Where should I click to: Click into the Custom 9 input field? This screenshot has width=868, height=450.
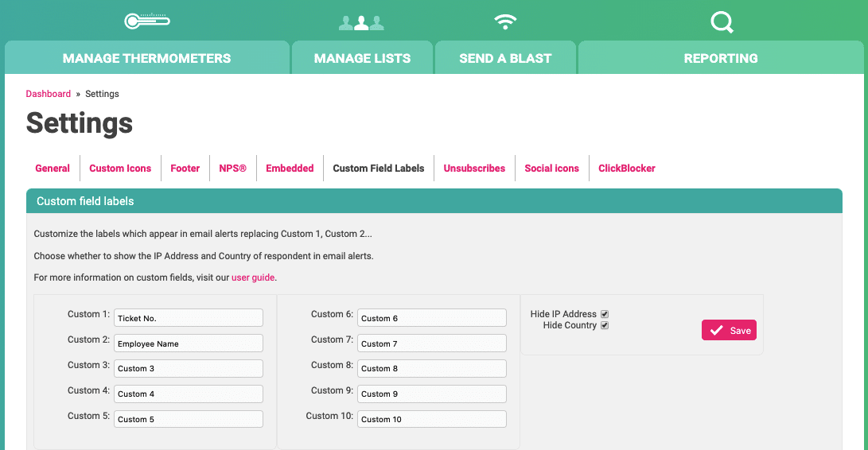[432, 394]
